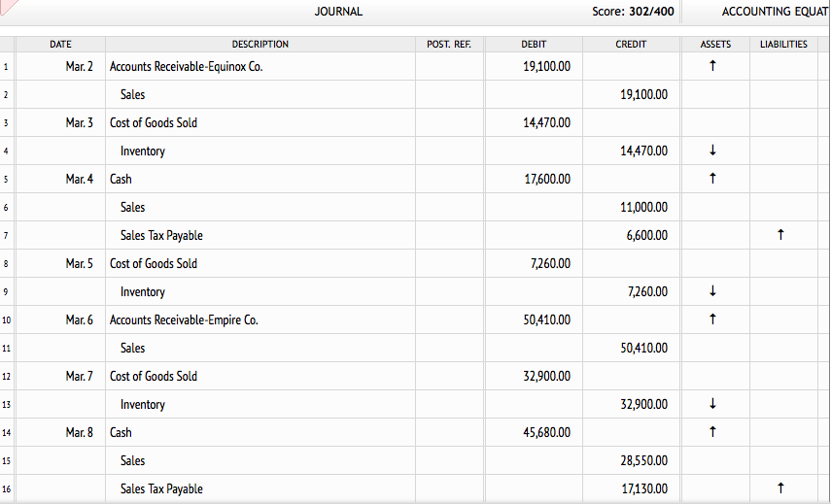
Task: Select the credit amount 28,550.00
Action: (x=644, y=460)
